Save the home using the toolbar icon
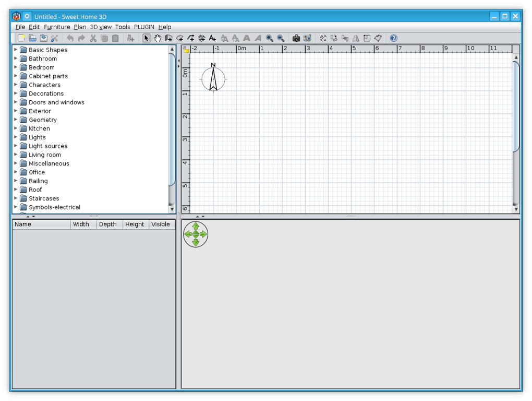The height and width of the screenshot is (401, 532). tap(43, 38)
